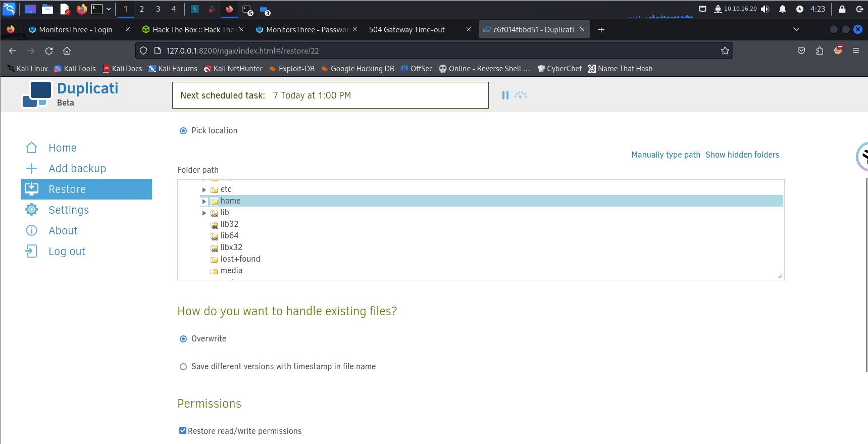Uncheck Restore read/write permissions checkbox
The width and height of the screenshot is (868, 444).
point(183,430)
